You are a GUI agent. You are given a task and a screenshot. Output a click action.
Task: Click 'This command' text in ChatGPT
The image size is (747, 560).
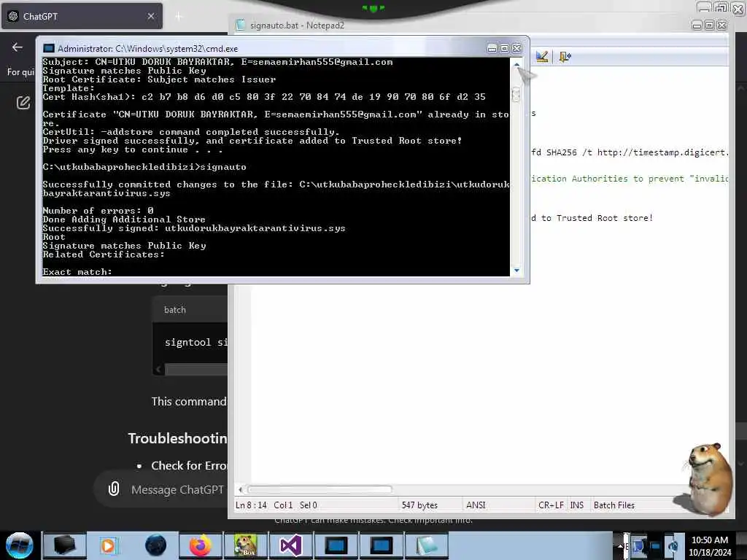(x=189, y=402)
